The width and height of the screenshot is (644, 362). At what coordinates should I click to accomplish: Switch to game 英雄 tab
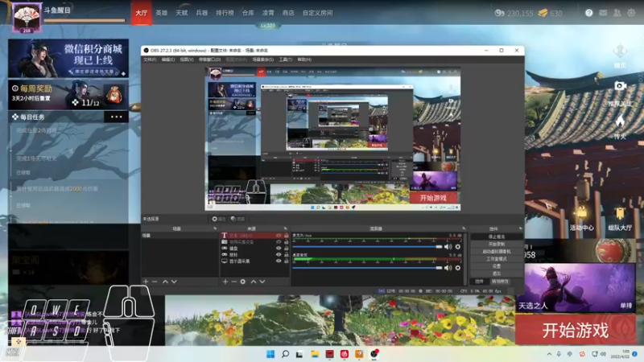click(162, 13)
